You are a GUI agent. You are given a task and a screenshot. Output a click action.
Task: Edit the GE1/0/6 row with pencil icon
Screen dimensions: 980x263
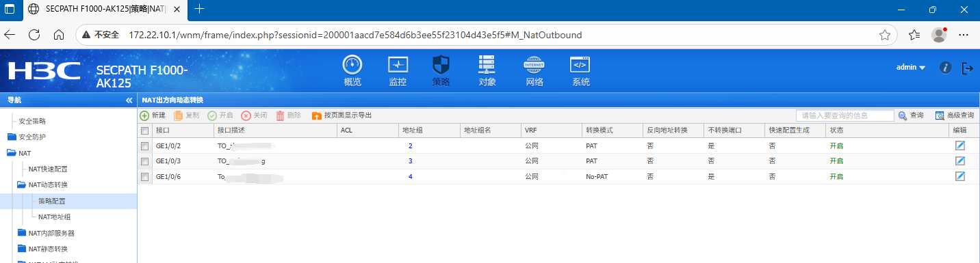coord(960,176)
